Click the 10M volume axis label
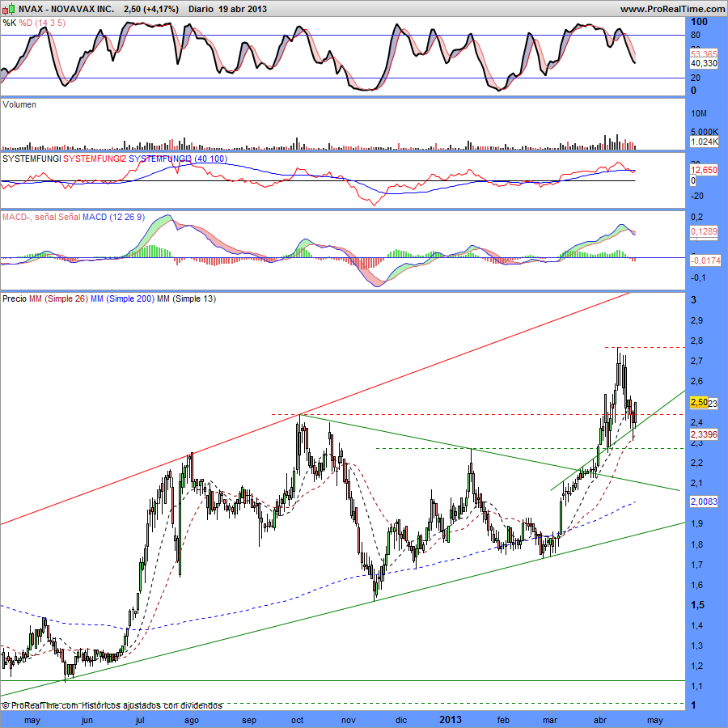The image size is (728, 728). click(699, 114)
